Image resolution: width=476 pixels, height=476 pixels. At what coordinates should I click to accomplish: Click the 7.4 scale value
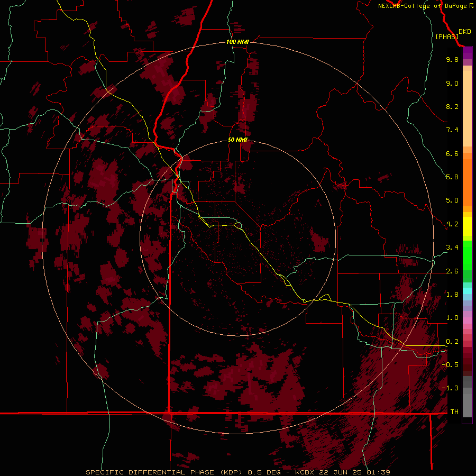[x=452, y=130]
